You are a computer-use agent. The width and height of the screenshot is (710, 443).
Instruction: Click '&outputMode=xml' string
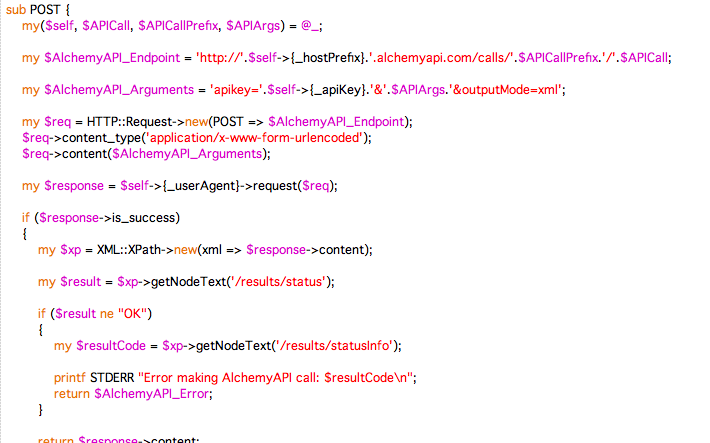(x=505, y=90)
